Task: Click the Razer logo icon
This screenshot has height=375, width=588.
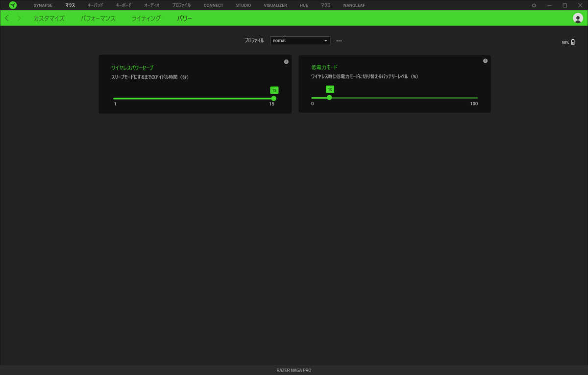Action: tap(13, 5)
